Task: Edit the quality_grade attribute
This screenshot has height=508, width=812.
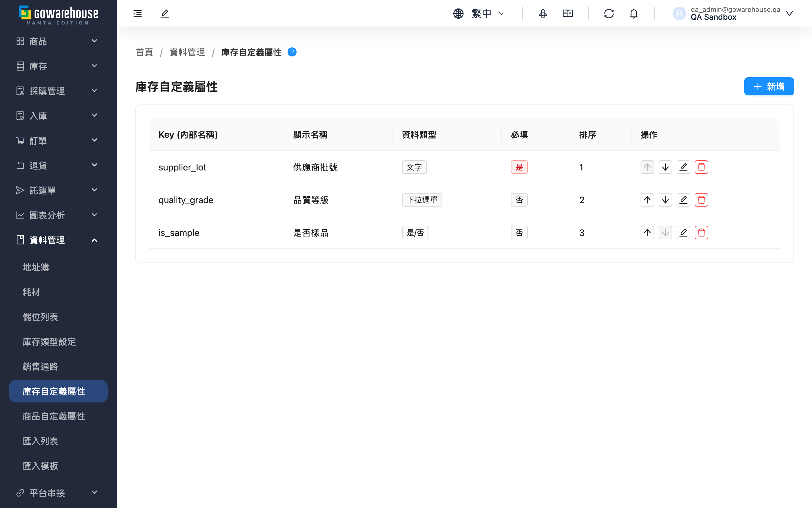Action: click(683, 200)
